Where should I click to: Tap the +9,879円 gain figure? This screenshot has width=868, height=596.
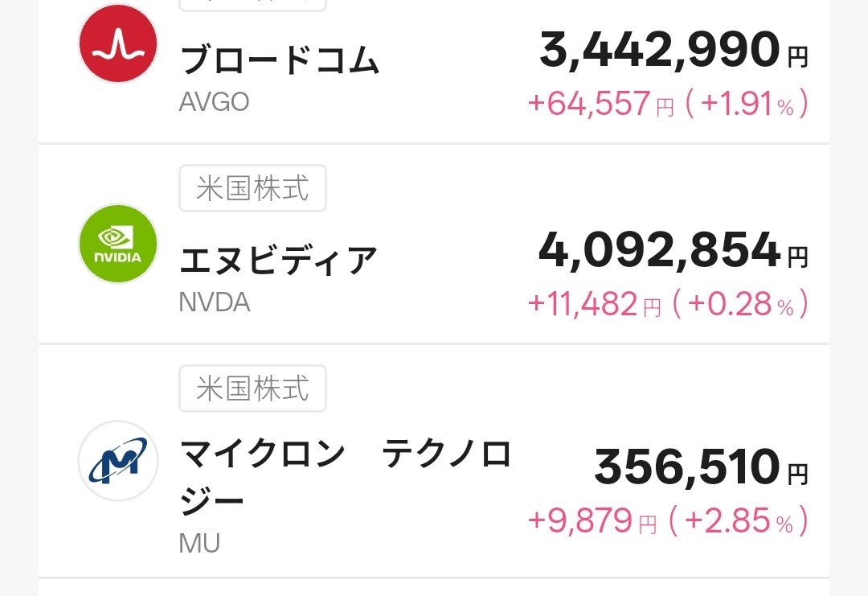tap(592, 520)
